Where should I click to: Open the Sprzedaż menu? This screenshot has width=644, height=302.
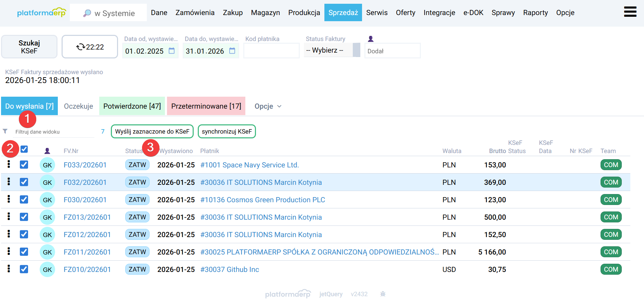point(343,13)
